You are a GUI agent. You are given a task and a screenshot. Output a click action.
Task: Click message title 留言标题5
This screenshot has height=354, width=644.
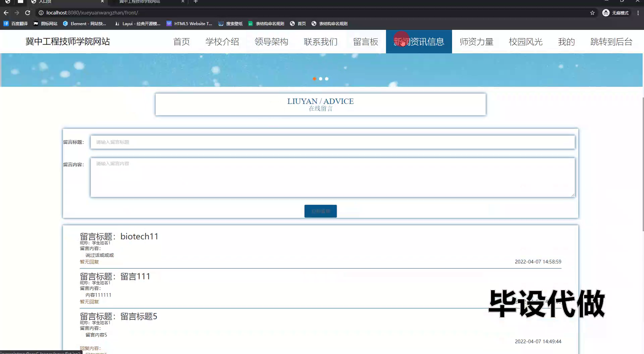(x=139, y=316)
